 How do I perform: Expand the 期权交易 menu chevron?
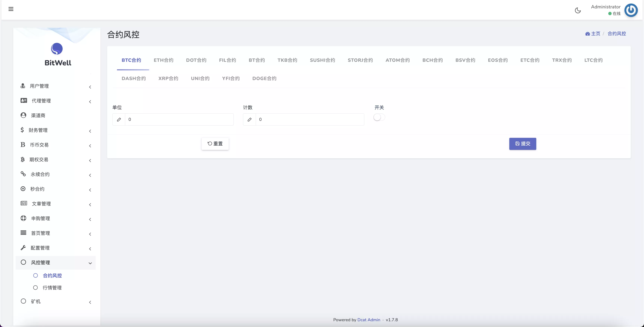[x=90, y=161]
